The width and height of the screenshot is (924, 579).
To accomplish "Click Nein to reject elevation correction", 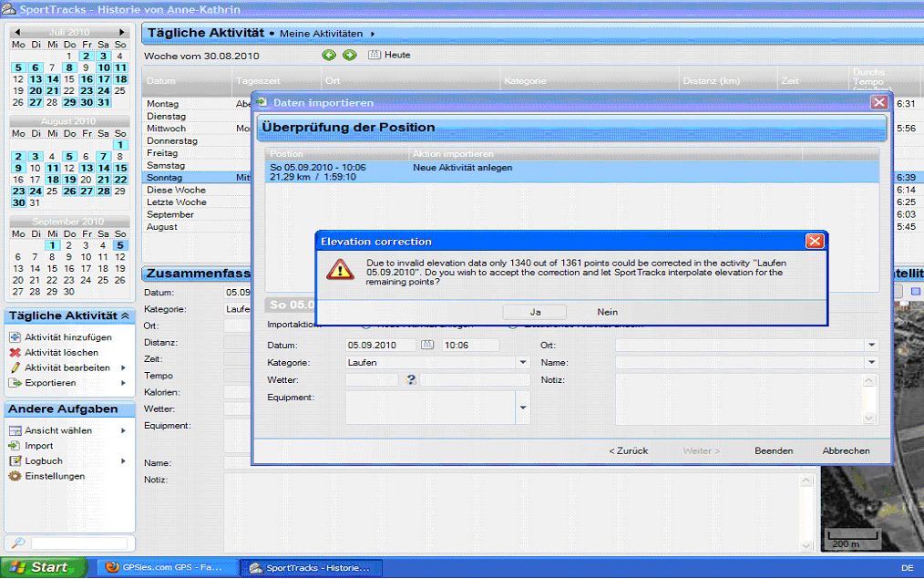I will [607, 312].
